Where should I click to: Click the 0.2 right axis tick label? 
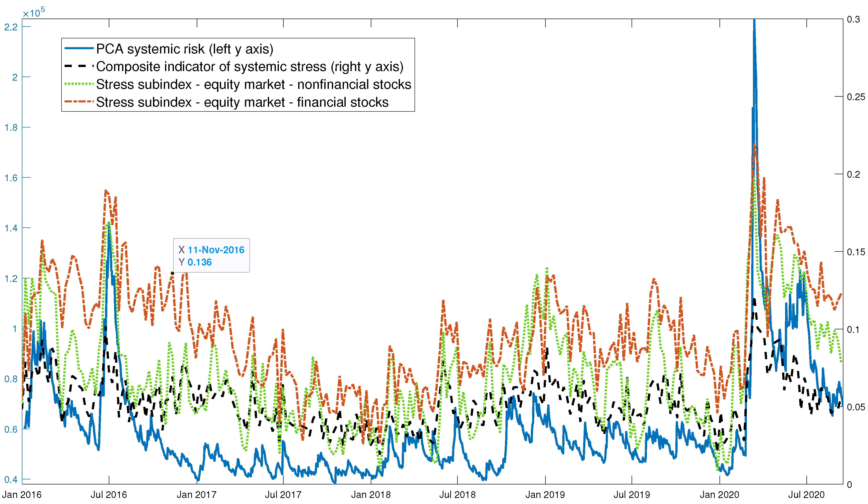pyautogui.click(x=853, y=174)
